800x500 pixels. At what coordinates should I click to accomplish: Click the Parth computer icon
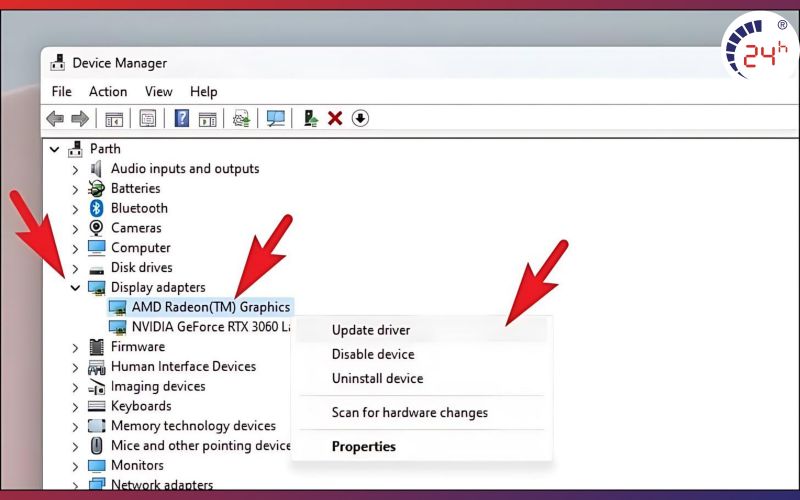click(75, 149)
